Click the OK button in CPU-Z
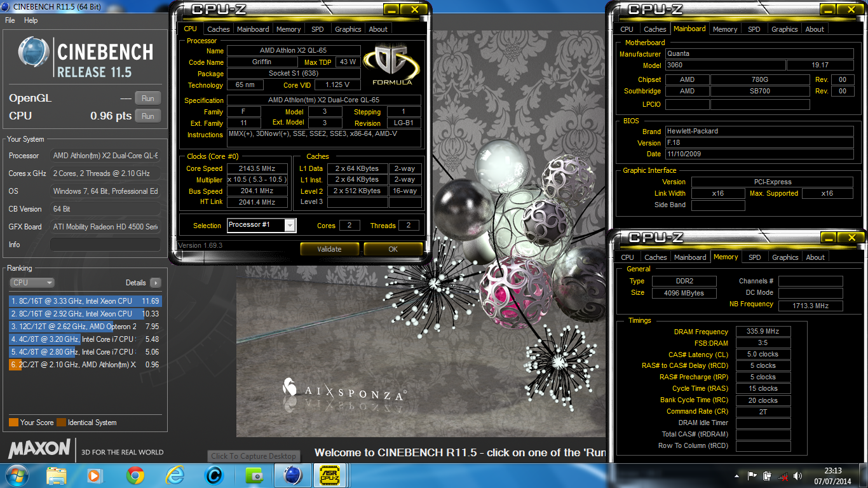 (x=393, y=249)
